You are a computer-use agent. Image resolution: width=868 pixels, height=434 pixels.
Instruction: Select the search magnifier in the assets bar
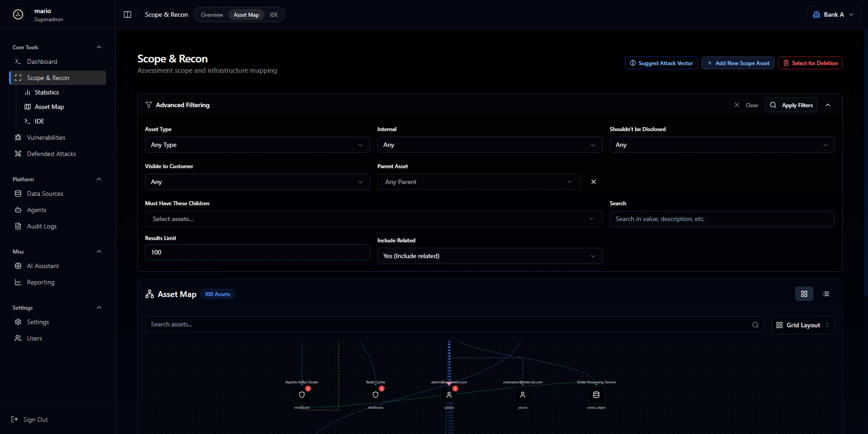755,324
